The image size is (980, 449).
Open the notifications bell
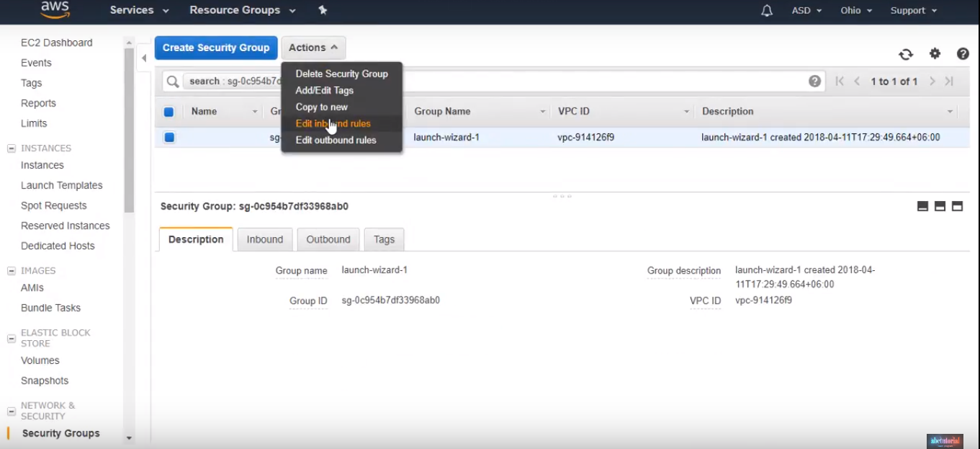(x=767, y=11)
